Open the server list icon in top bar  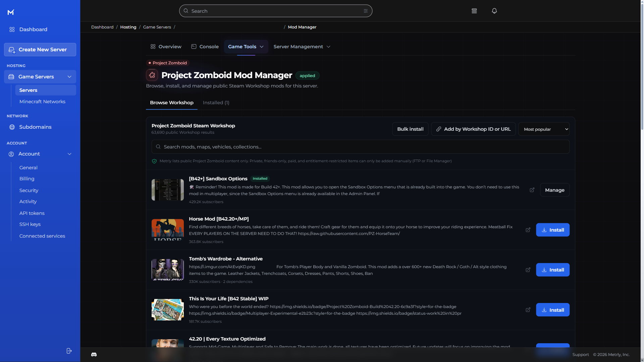point(474,11)
